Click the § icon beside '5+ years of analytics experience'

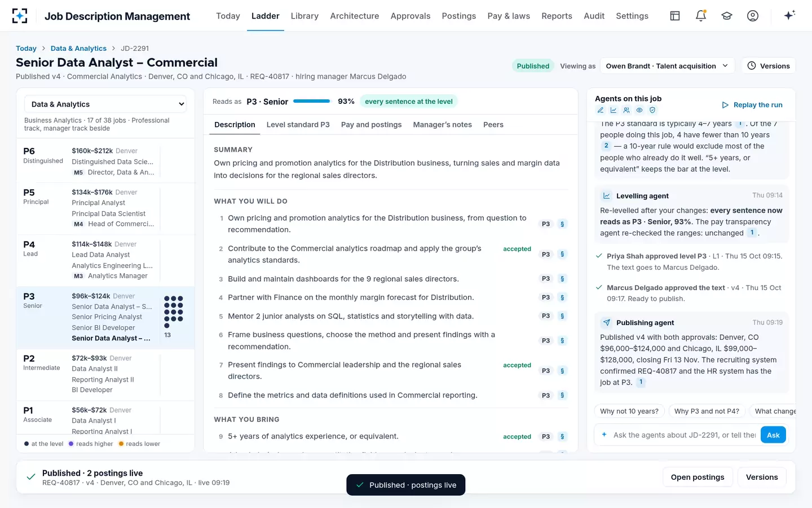(562, 437)
